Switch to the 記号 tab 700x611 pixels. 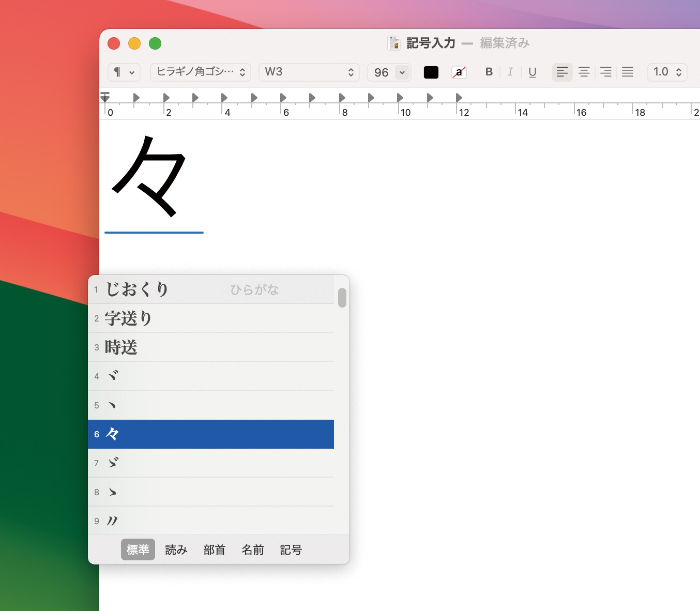tap(291, 549)
